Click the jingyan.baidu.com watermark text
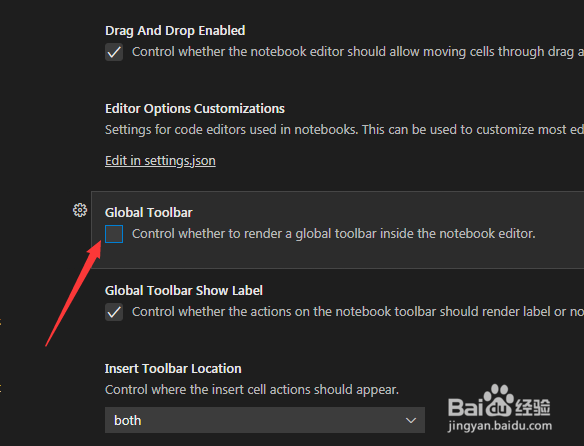Screen dimensions: 584x446 (500, 426)
